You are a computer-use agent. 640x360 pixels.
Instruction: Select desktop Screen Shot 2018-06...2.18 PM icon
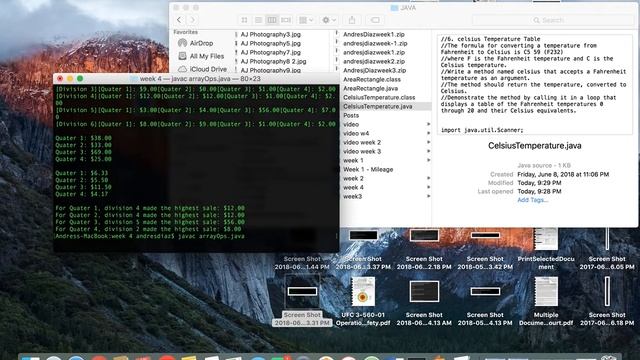coord(424,235)
